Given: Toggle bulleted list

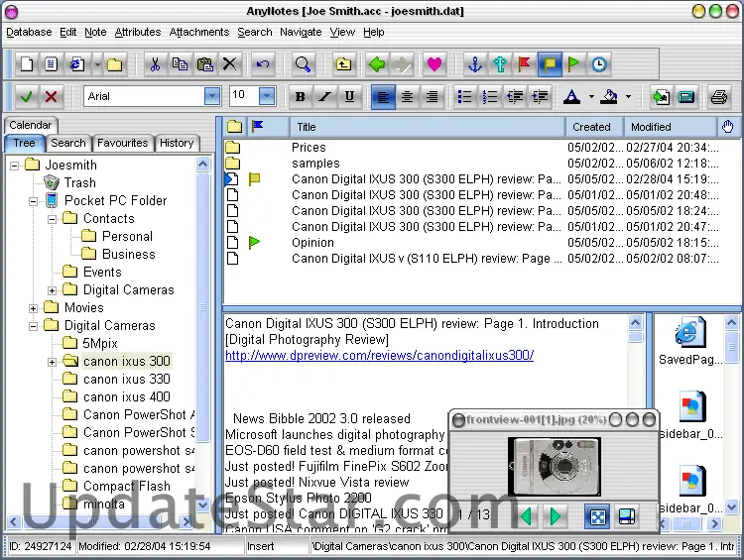Looking at the screenshot, I should pos(464,97).
